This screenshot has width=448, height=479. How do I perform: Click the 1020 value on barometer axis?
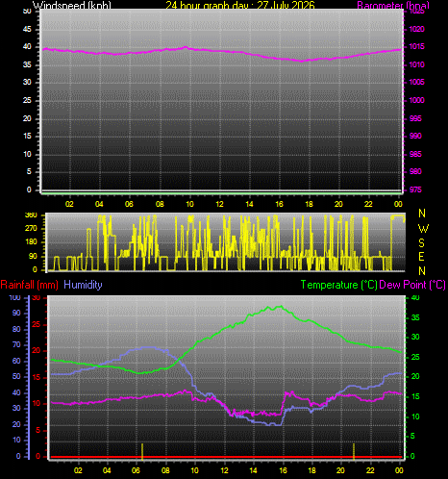(416, 29)
